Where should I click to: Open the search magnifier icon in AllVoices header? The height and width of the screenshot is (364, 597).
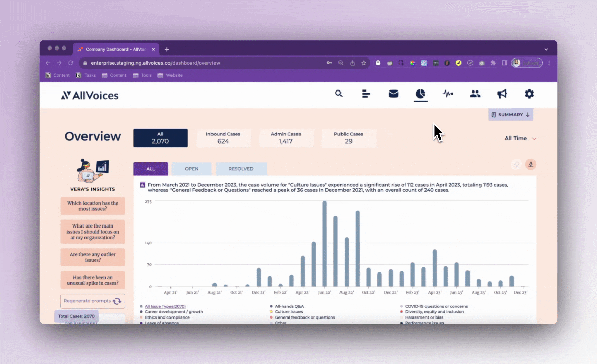[x=338, y=94]
